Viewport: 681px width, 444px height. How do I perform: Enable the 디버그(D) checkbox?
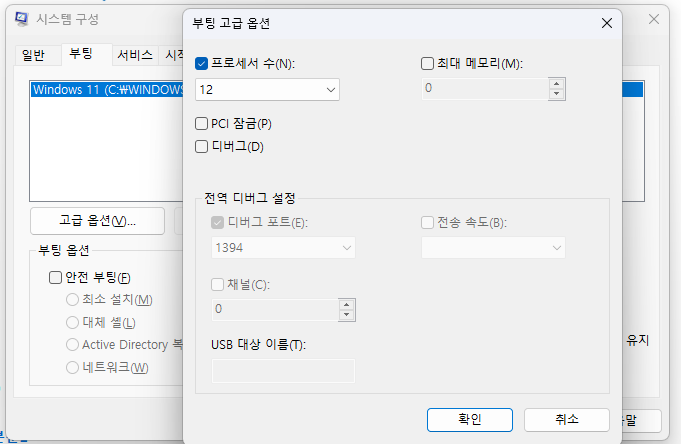point(202,146)
